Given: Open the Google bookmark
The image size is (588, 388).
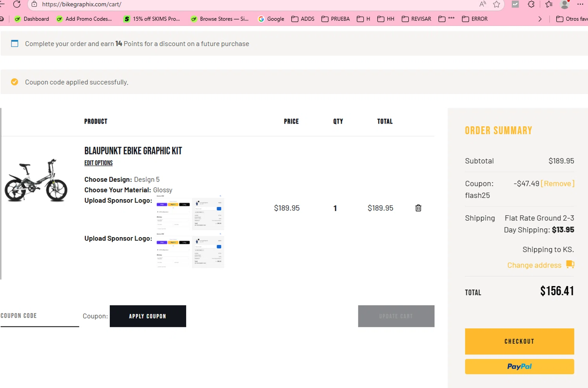Looking at the screenshot, I should (271, 19).
